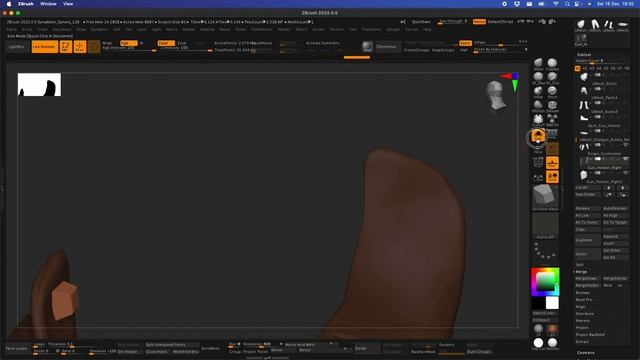Click the LightBox button
Viewport: 640px width, 360px height.
[x=16, y=47]
